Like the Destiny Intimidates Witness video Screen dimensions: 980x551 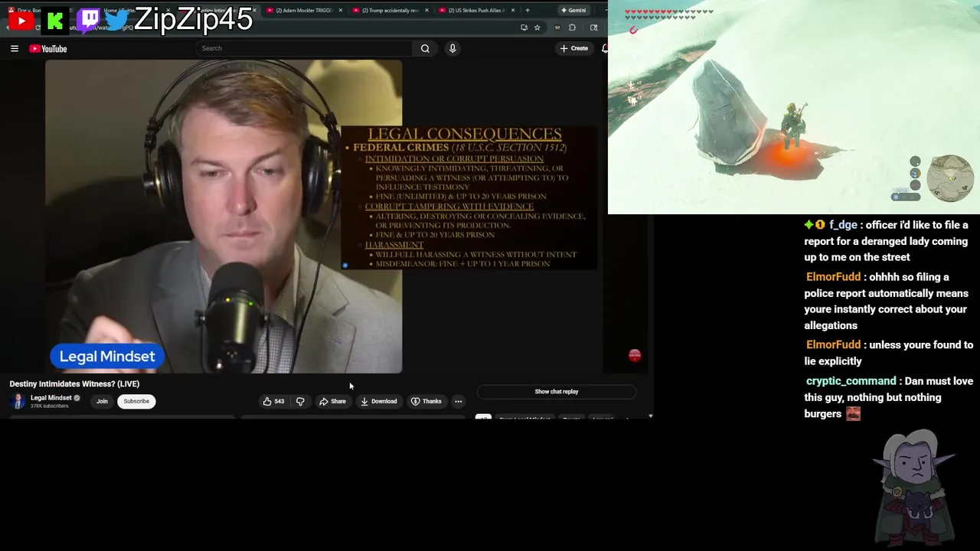[273, 401]
